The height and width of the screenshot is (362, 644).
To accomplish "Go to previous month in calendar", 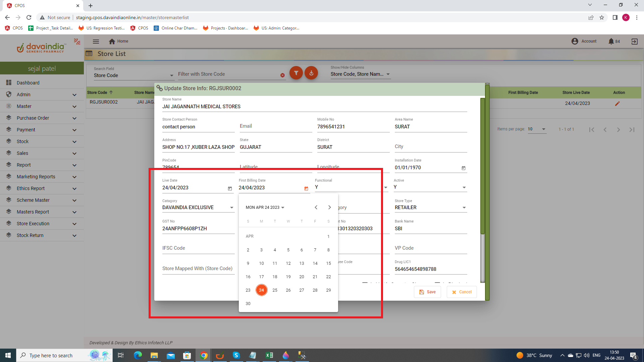I will (316, 207).
